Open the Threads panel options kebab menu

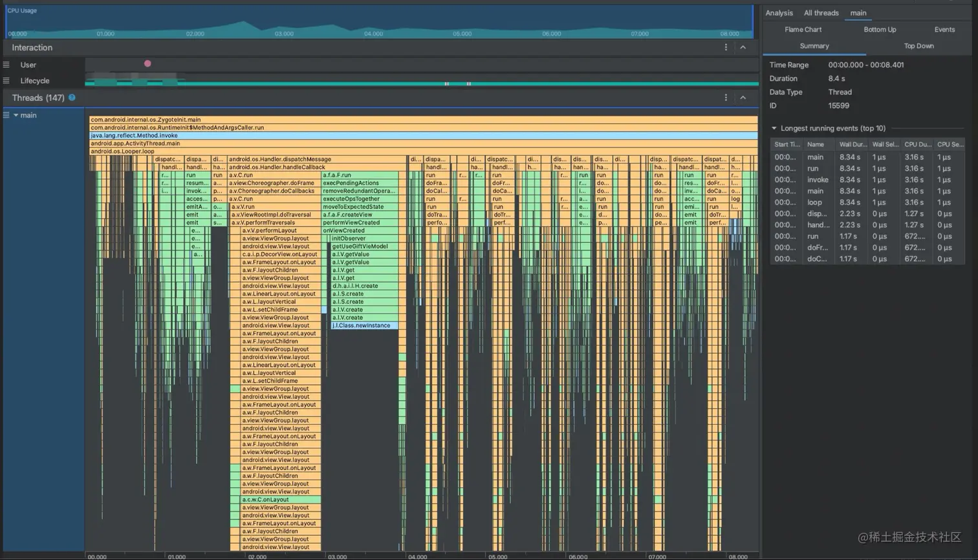(x=726, y=98)
